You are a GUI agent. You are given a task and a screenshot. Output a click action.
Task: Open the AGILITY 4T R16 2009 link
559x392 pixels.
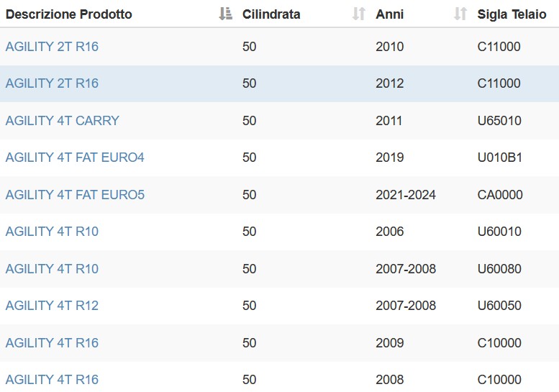52,343
